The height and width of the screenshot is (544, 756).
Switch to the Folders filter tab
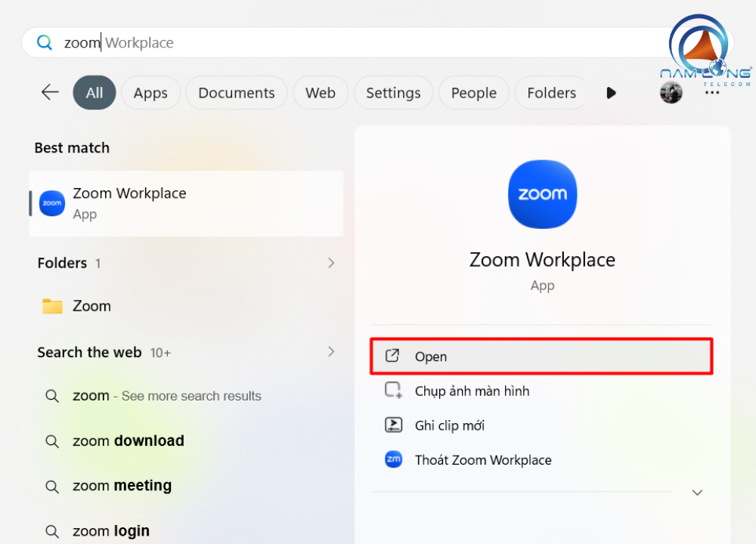[x=551, y=92]
